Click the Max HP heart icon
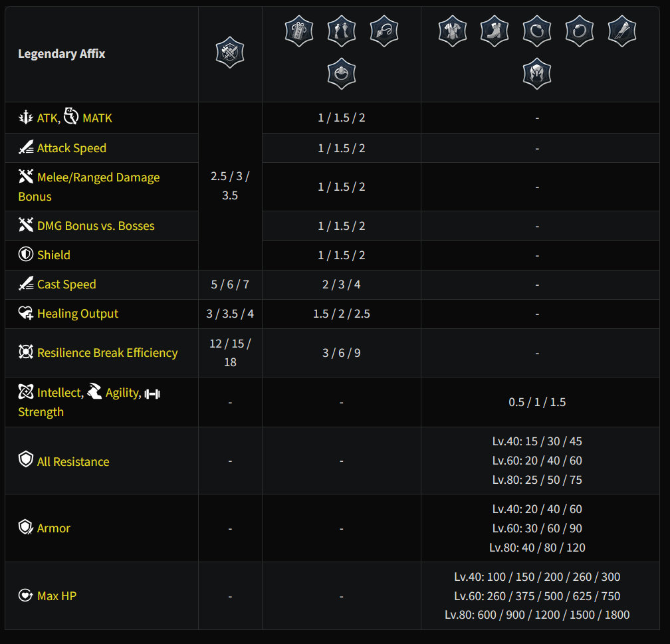Image resolution: width=670 pixels, height=644 pixels. 26,595
